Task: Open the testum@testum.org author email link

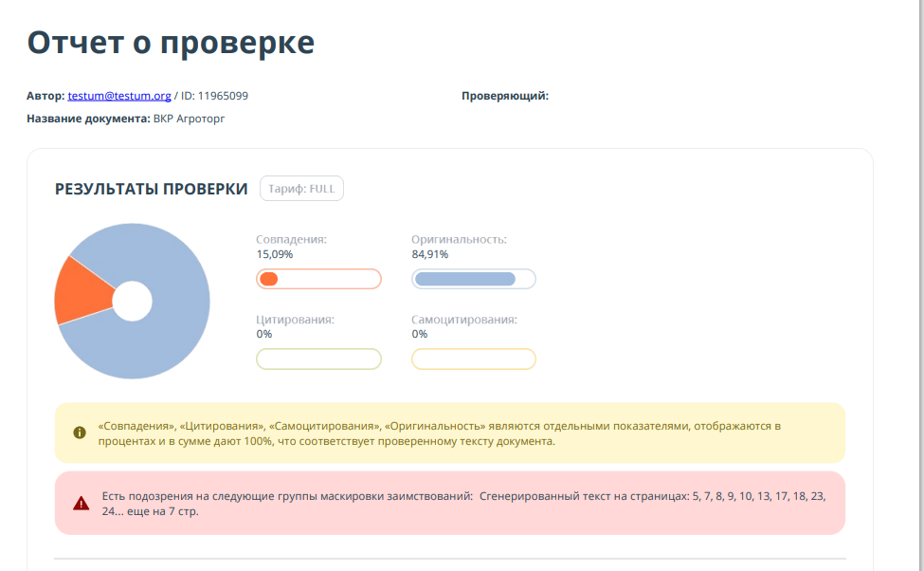Action: click(x=119, y=96)
